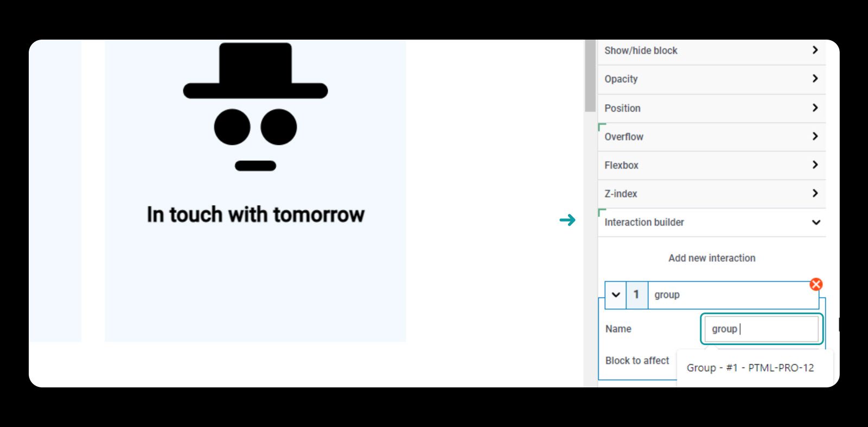The height and width of the screenshot is (427, 868).
Task: Expand the Overflow section
Action: pos(711,137)
